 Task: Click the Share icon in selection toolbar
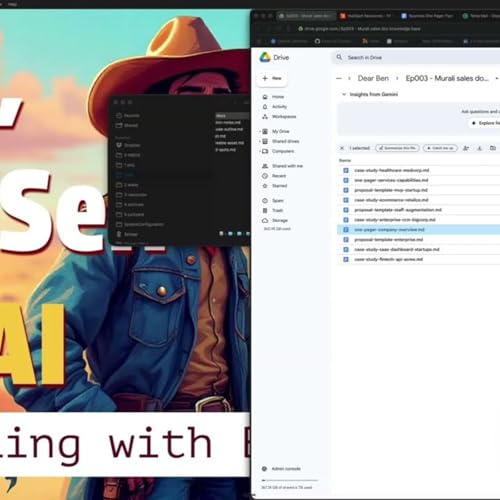pos(466,148)
